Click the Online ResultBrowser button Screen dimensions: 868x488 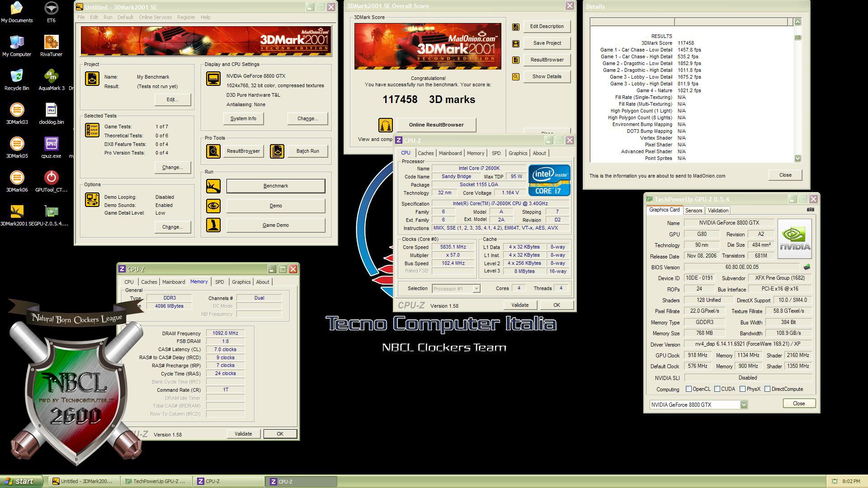436,125
